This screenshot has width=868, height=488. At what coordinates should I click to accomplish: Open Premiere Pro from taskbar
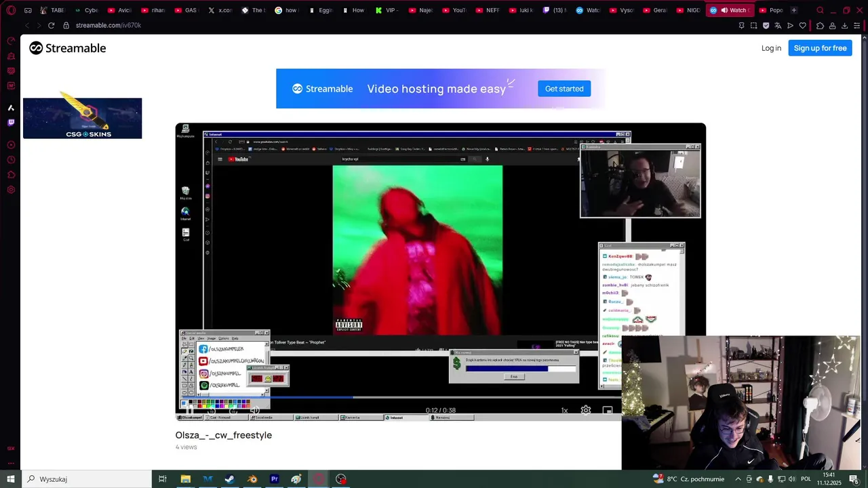pos(275,479)
